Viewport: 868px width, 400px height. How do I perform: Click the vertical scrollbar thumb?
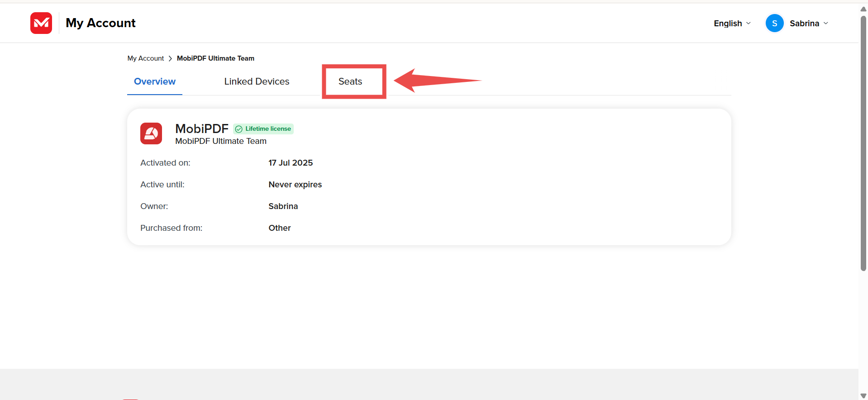[x=863, y=143]
